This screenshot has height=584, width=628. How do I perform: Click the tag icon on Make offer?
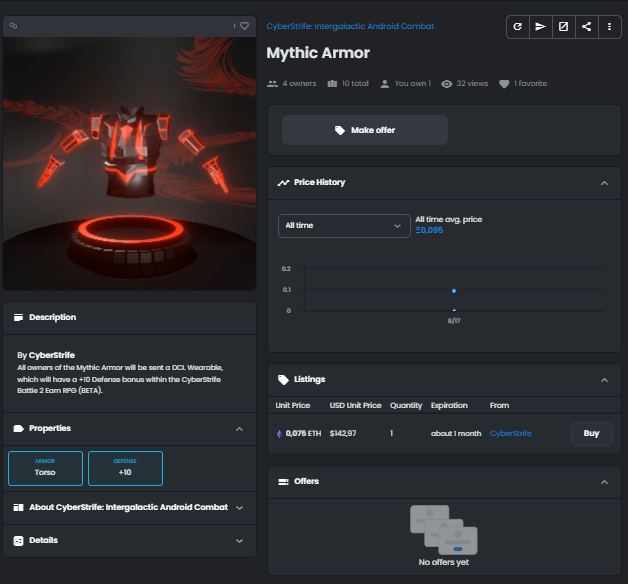pyautogui.click(x=340, y=130)
